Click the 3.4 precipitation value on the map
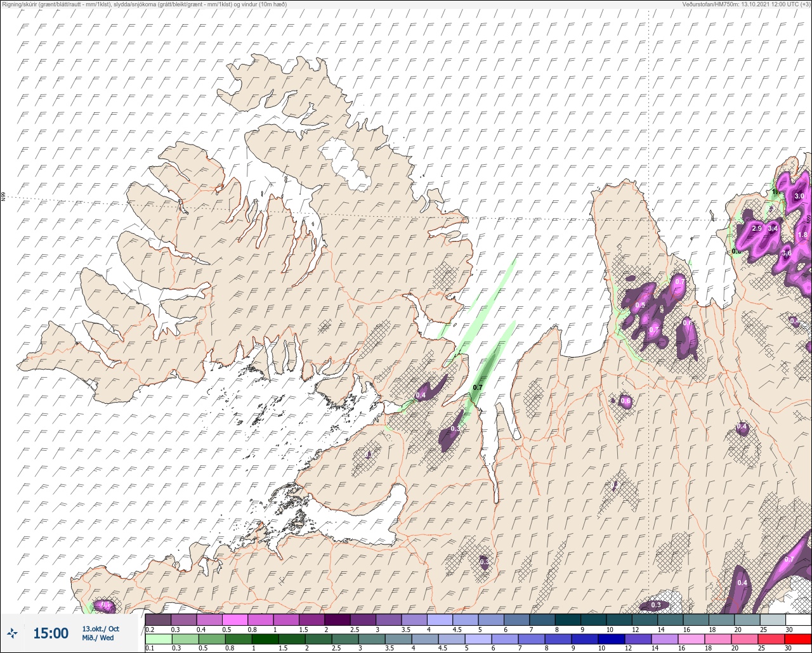This screenshot has height=653, width=812. tap(773, 228)
